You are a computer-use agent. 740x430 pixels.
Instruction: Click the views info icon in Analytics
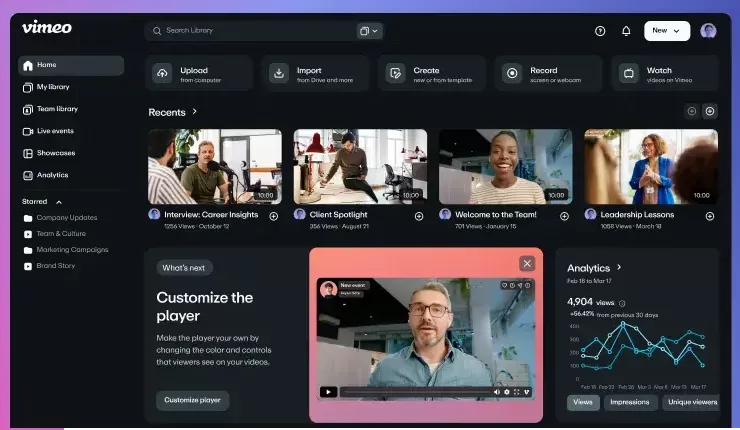pos(622,304)
